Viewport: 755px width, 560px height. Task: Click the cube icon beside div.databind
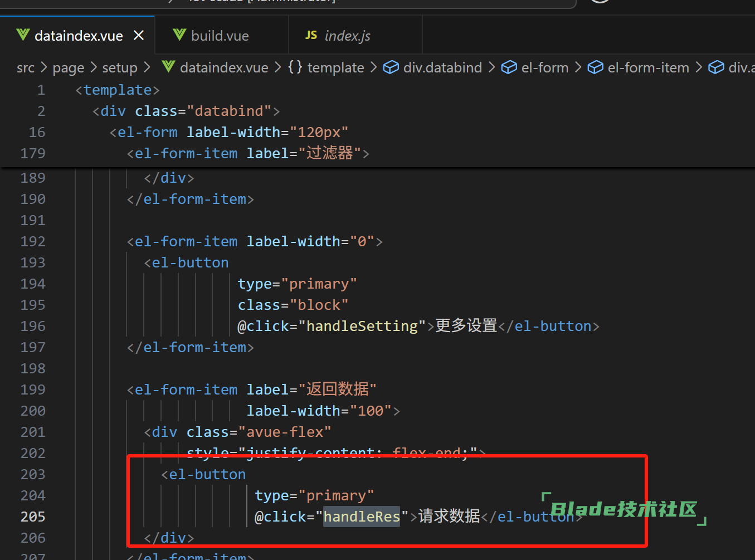(391, 67)
